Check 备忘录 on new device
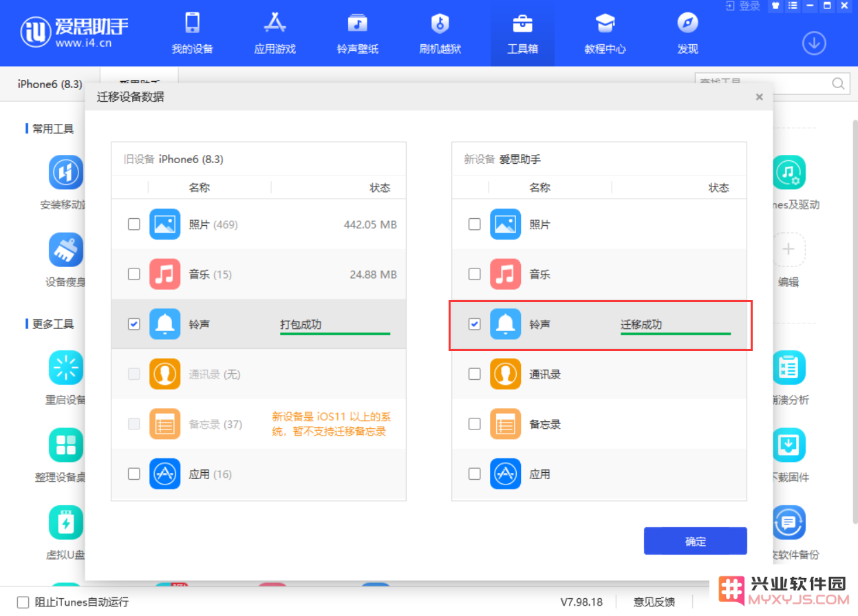Screen dimensions: 858x616 point(474,424)
